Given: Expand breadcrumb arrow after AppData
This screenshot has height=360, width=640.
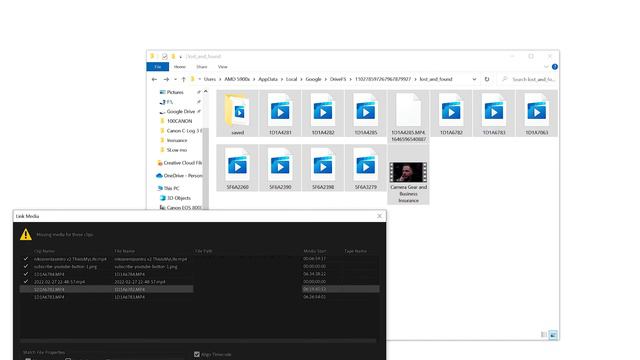Looking at the screenshot, I should (282, 79).
